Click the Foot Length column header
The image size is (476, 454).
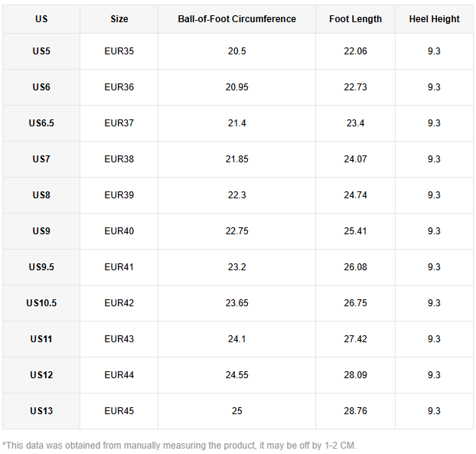click(x=355, y=19)
